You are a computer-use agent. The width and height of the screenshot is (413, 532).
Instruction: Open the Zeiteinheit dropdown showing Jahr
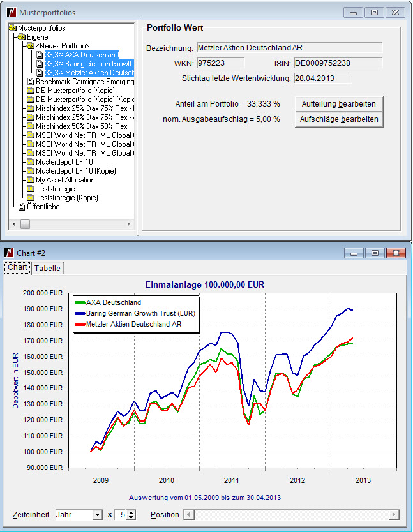click(x=97, y=515)
